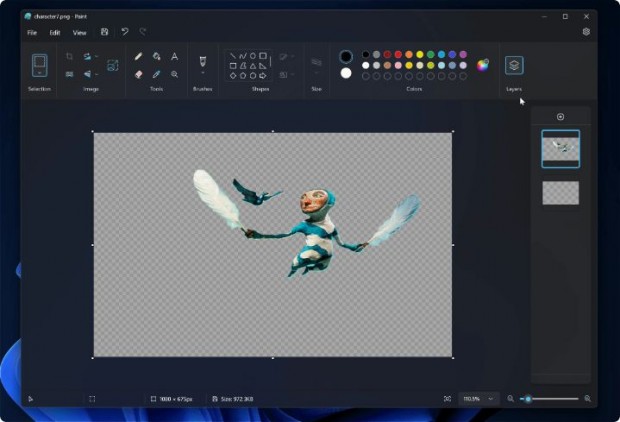This screenshot has height=422, width=620.
Task: Expand the Brushes type dropdown arrow
Action: click(202, 73)
